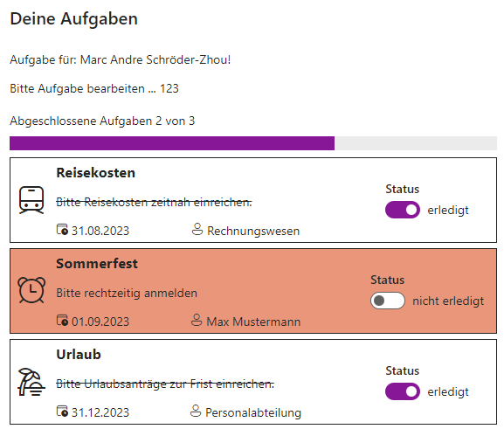Click the person icon beside Personalabteilung
This screenshot has width=504, height=429.
coord(196,411)
